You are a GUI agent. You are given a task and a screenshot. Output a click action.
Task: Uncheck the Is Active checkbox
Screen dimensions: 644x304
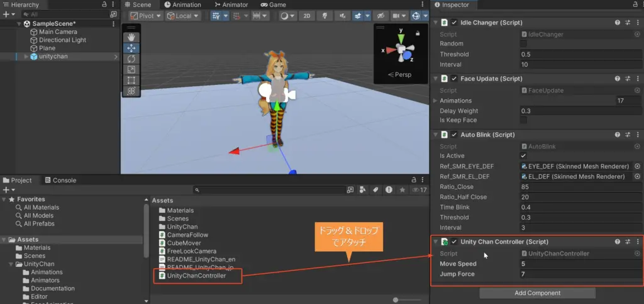coord(523,155)
